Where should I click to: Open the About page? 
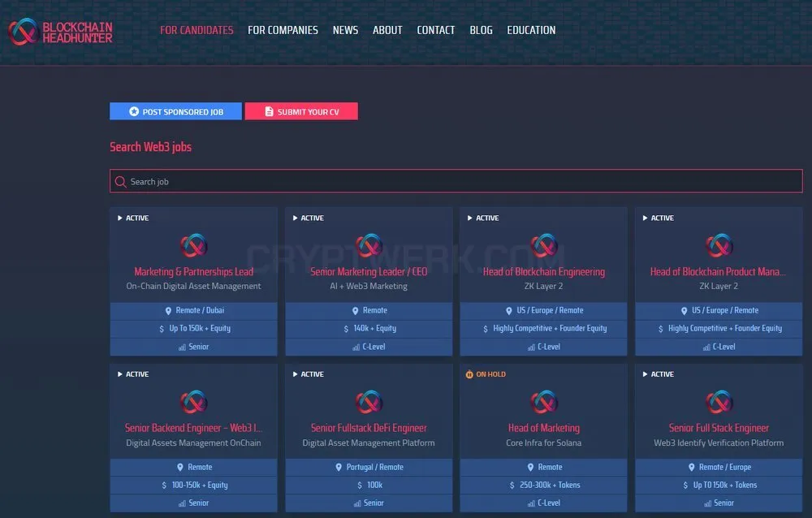(x=387, y=31)
